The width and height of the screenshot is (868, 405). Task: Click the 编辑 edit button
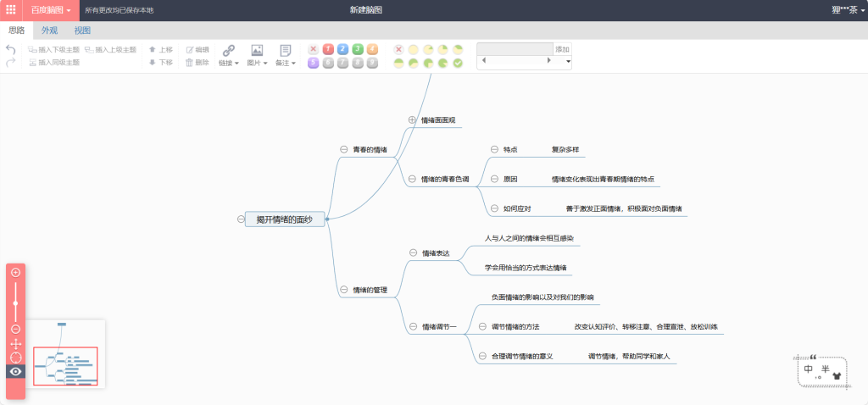pyautogui.click(x=198, y=49)
